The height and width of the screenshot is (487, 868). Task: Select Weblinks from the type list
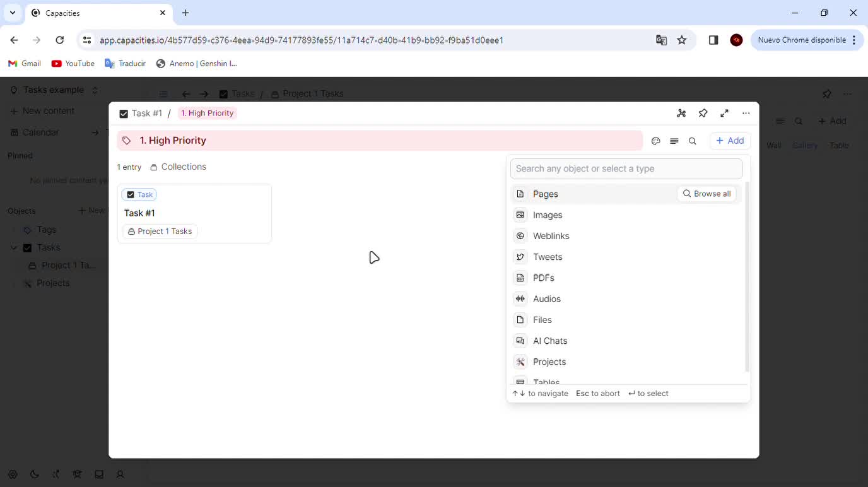coord(551,236)
